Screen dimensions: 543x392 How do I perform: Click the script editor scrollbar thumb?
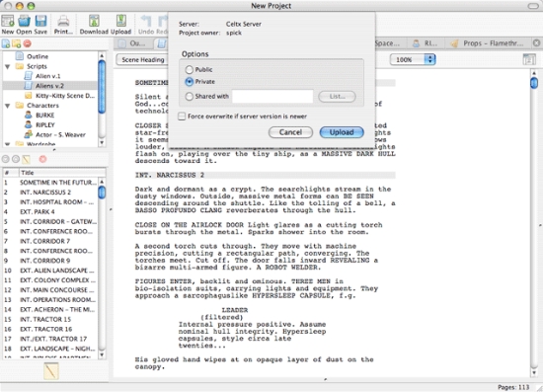pos(534,83)
